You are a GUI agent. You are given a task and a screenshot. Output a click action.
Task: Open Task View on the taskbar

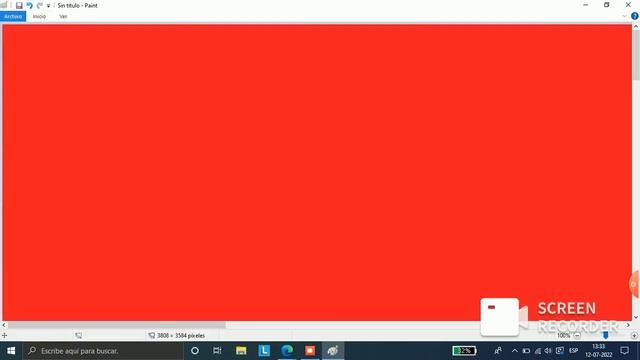click(217, 351)
